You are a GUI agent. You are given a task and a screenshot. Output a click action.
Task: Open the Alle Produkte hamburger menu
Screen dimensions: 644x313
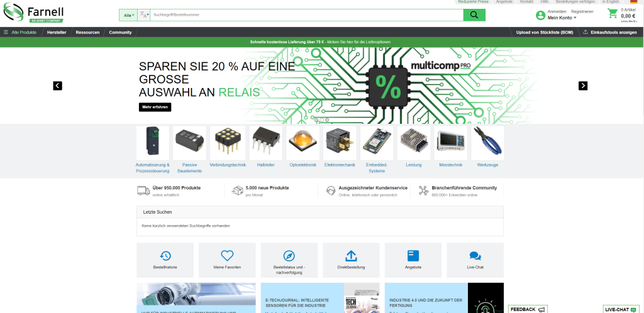(20, 32)
